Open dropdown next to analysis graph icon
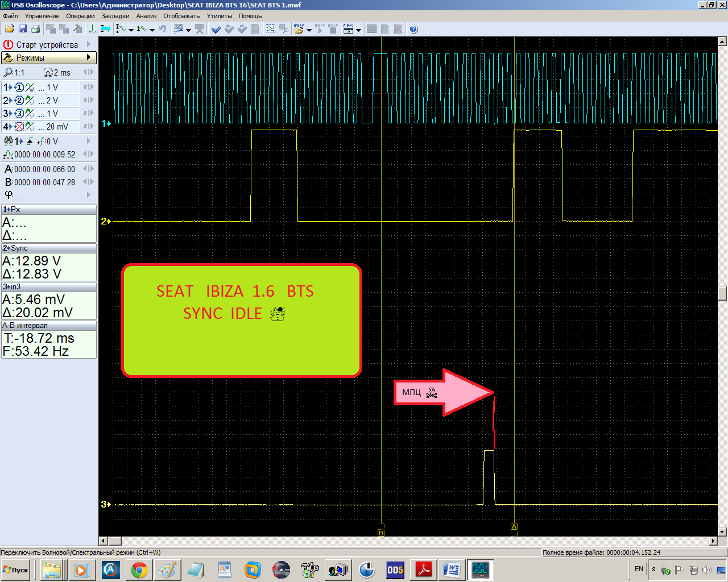Image resolution: width=728 pixels, height=582 pixels. 188,30
